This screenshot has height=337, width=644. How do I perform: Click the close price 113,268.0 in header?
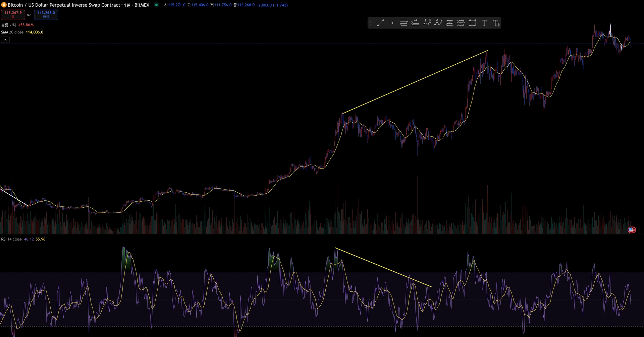(x=246, y=5)
